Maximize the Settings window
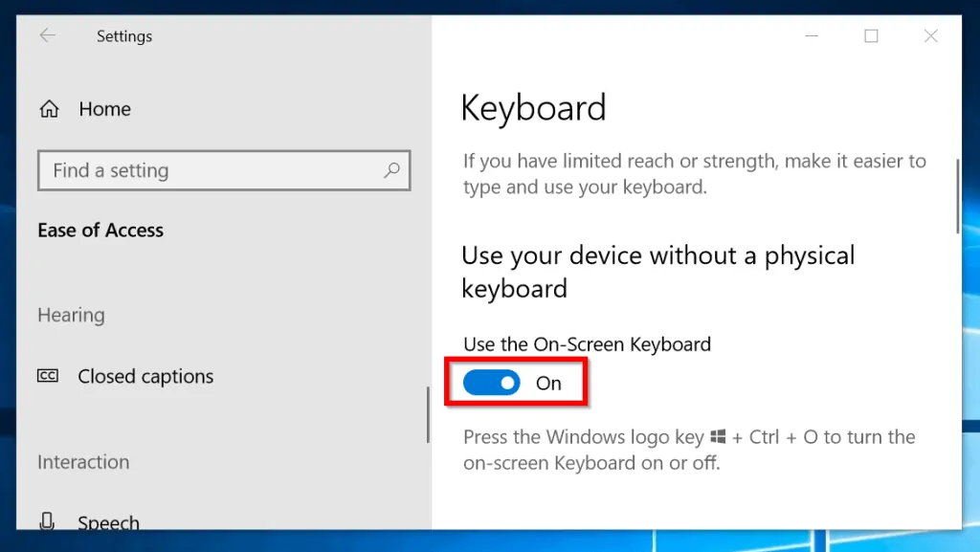The width and height of the screenshot is (980, 552). point(871,36)
